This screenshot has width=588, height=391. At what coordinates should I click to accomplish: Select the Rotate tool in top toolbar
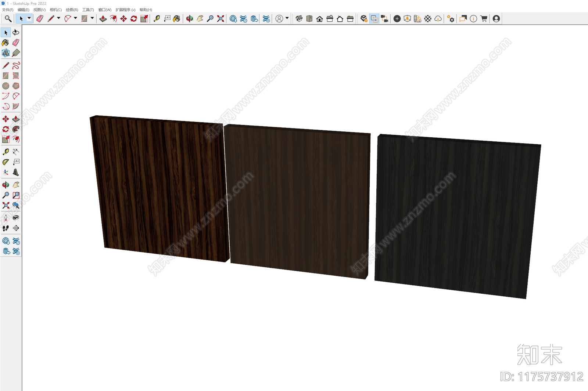pyautogui.click(x=134, y=18)
